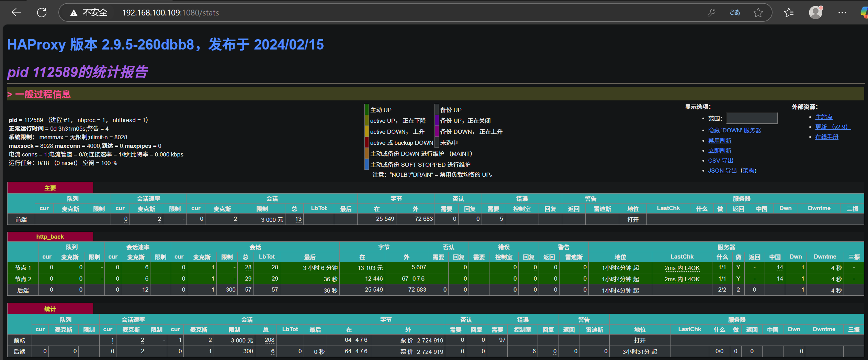Click the 节点 2 server row name
This screenshot has width=868, height=360.
pyautogui.click(x=23, y=279)
